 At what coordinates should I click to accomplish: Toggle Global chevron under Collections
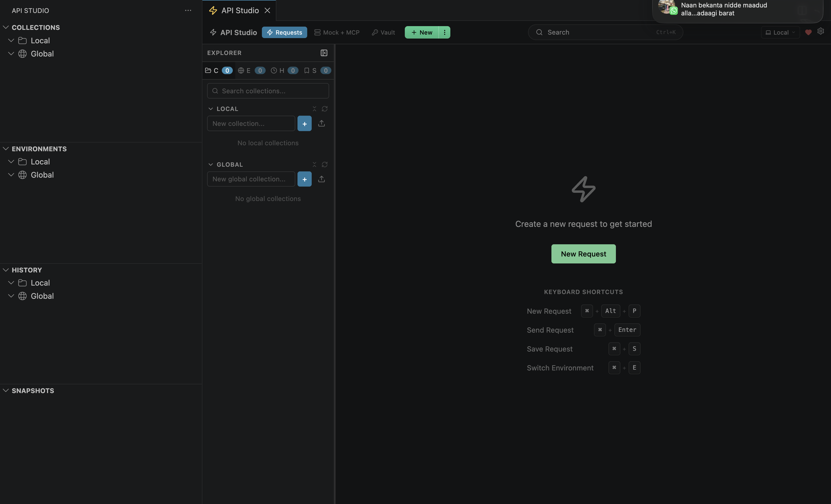[x=11, y=53]
